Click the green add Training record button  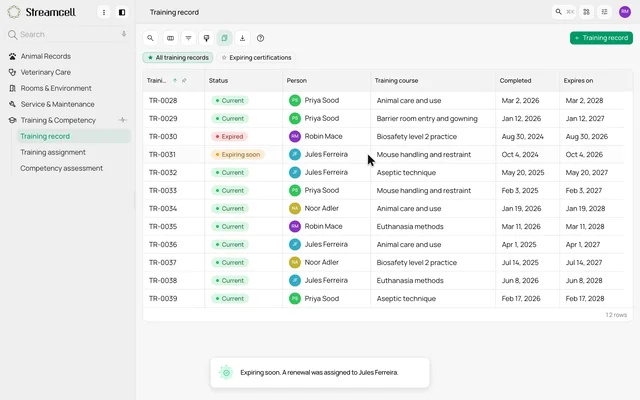click(x=601, y=38)
